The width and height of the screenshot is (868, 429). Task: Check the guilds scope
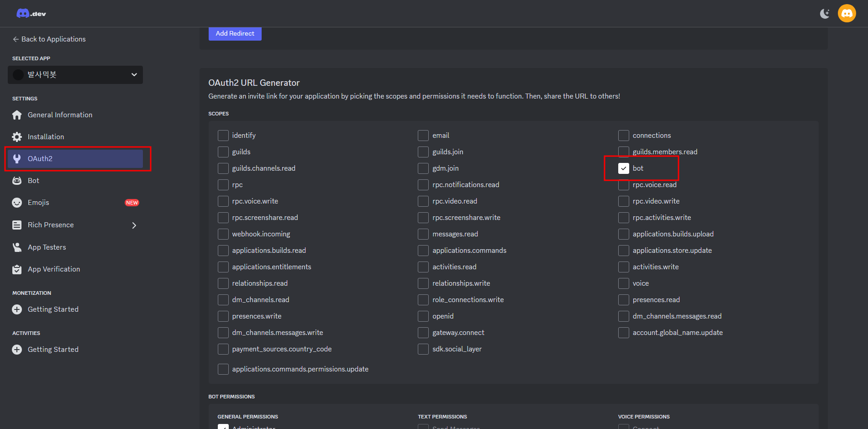pos(223,152)
